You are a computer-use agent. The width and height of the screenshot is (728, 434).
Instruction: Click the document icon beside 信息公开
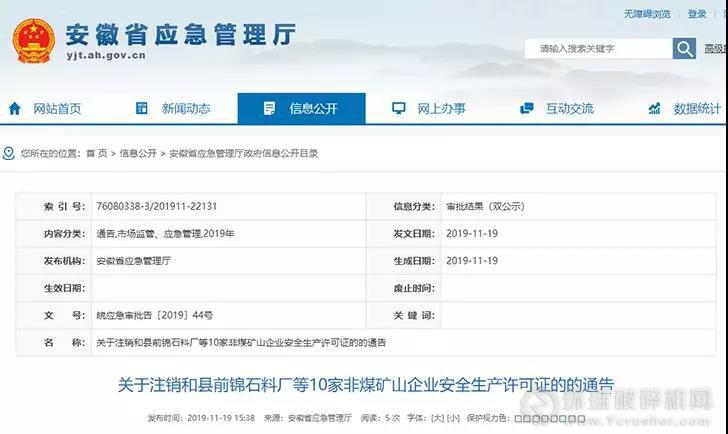click(x=269, y=109)
